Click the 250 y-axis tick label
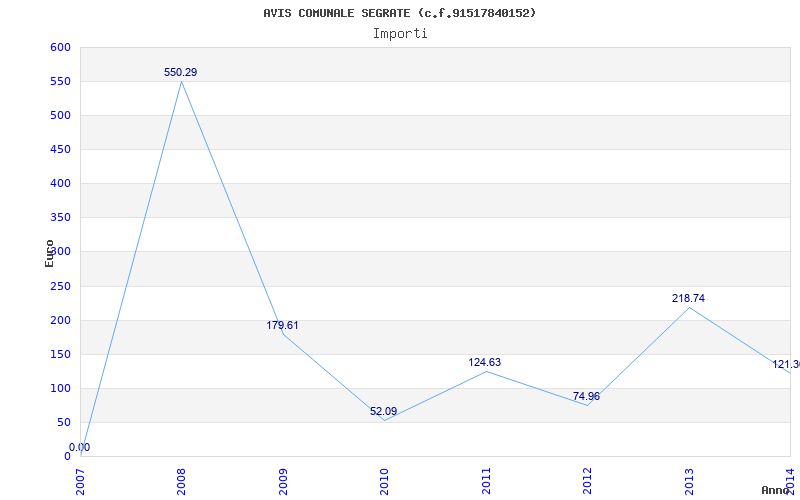Screen dimensions: 800x500 click(60, 287)
